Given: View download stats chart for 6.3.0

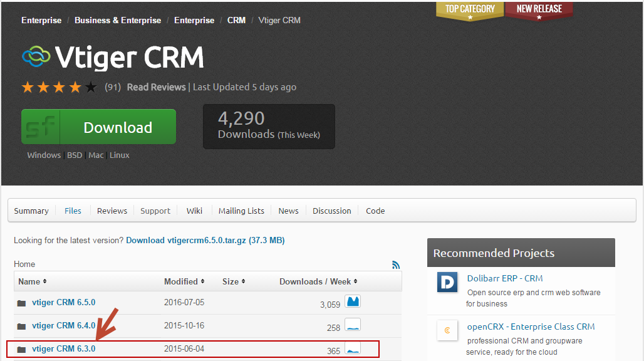Looking at the screenshot, I should click(x=353, y=348).
